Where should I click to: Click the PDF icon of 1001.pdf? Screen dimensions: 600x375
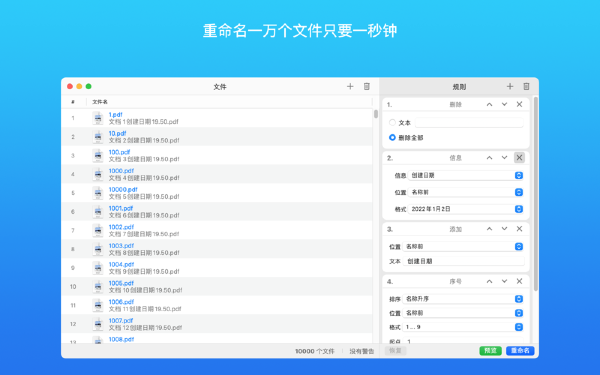(98, 212)
